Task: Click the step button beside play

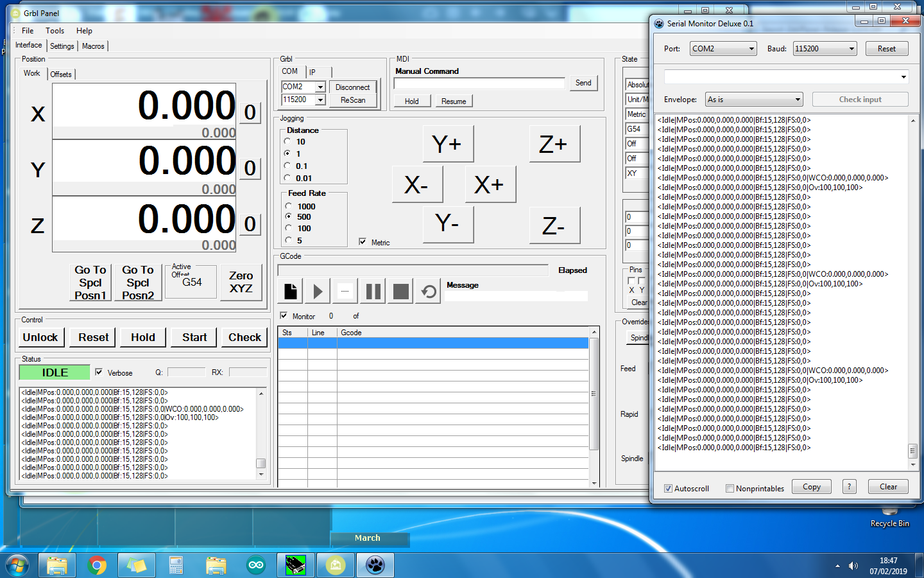Action: (x=345, y=292)
